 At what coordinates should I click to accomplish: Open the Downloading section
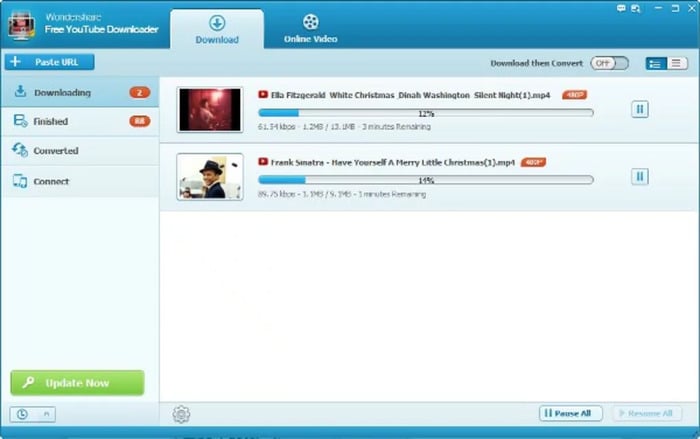(x=80, y=92)
